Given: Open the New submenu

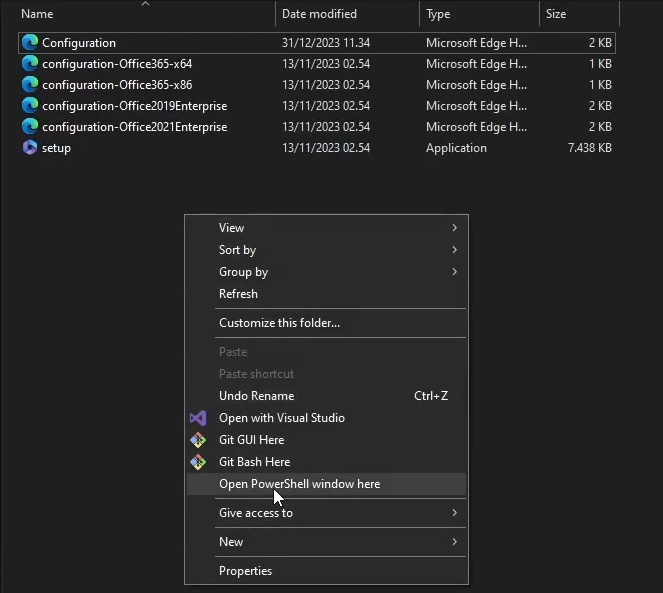Looking at the screenshot, I should (454, 542).
